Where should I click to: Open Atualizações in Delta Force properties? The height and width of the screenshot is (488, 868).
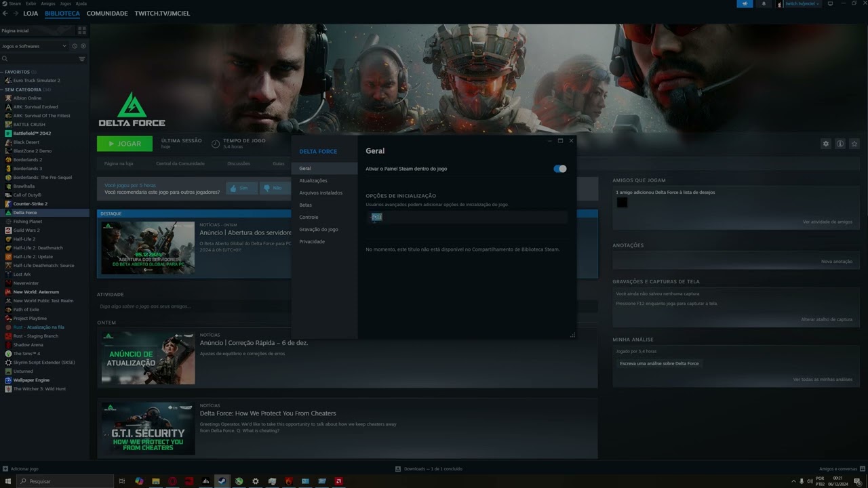pos(313,181)
